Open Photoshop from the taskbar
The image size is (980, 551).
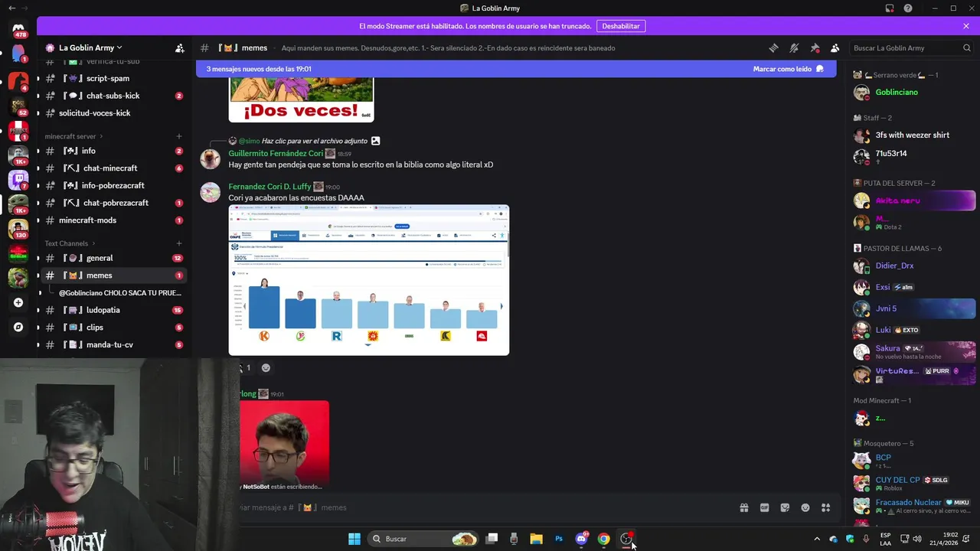click(559, 539)
